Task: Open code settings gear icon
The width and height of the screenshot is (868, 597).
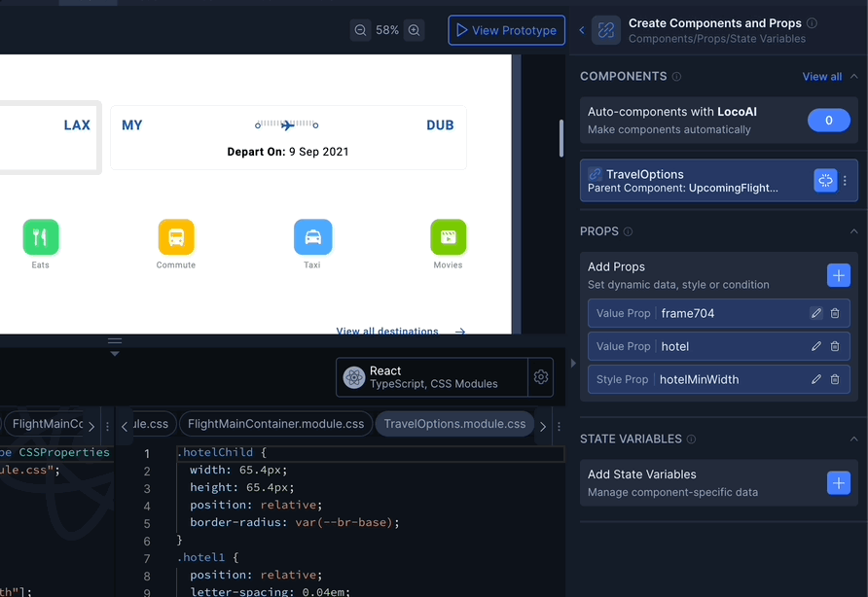Action: [x=541, y=377]
